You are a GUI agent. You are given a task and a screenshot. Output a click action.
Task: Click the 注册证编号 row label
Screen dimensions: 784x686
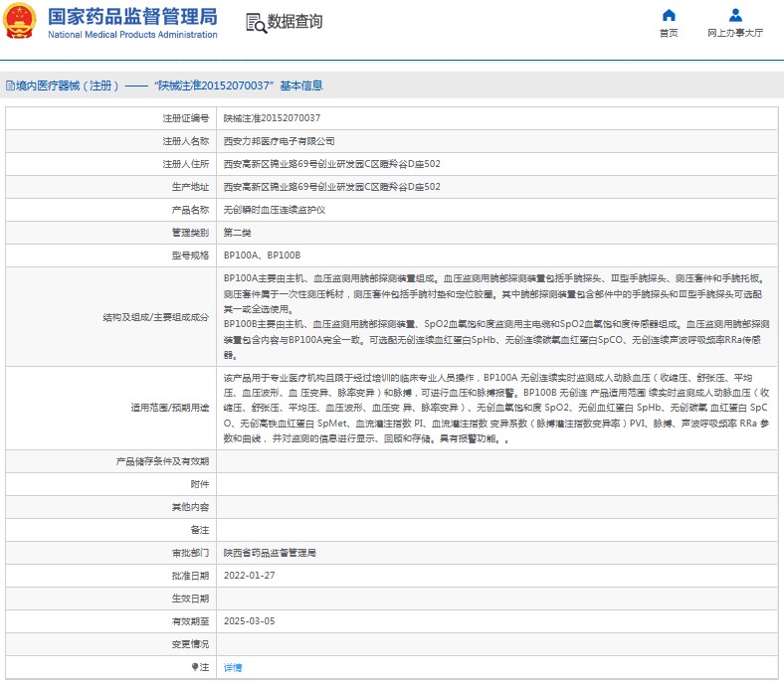point(185,118)
